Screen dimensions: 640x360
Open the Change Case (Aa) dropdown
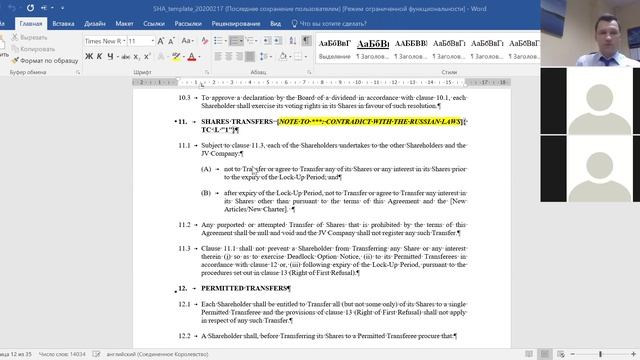pos(187,41)
